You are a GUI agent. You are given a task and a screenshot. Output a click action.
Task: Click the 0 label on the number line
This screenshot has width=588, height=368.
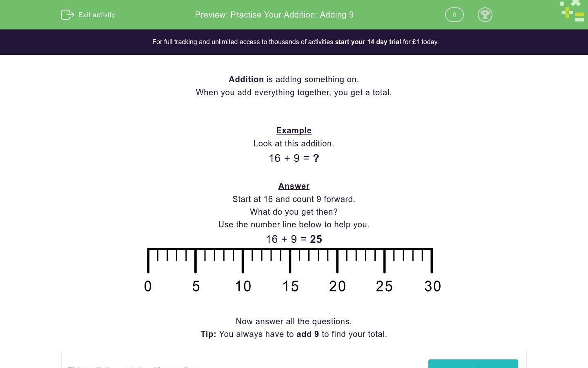(147, 286)
